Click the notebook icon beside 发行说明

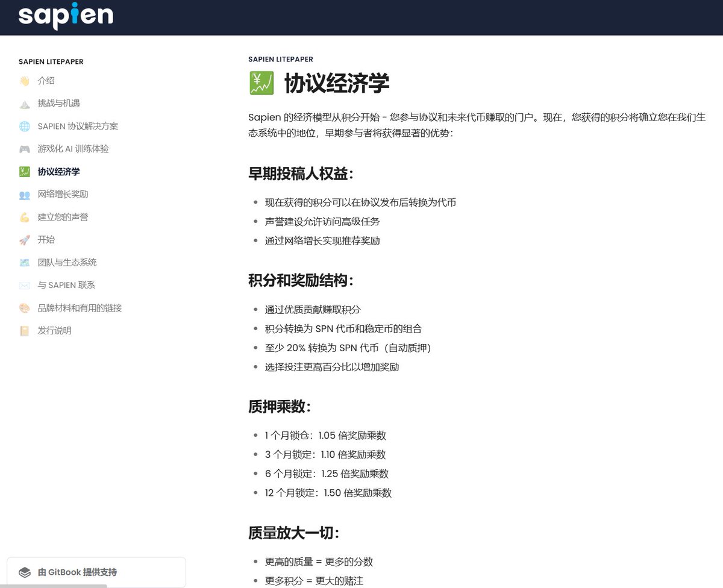tap(24, 331)
